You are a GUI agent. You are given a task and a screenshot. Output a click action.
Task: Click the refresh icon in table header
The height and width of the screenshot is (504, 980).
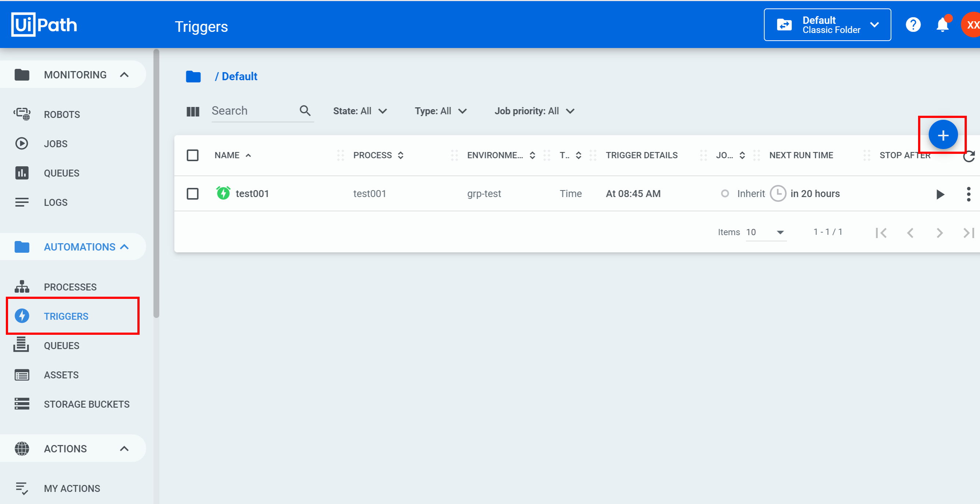969,156
